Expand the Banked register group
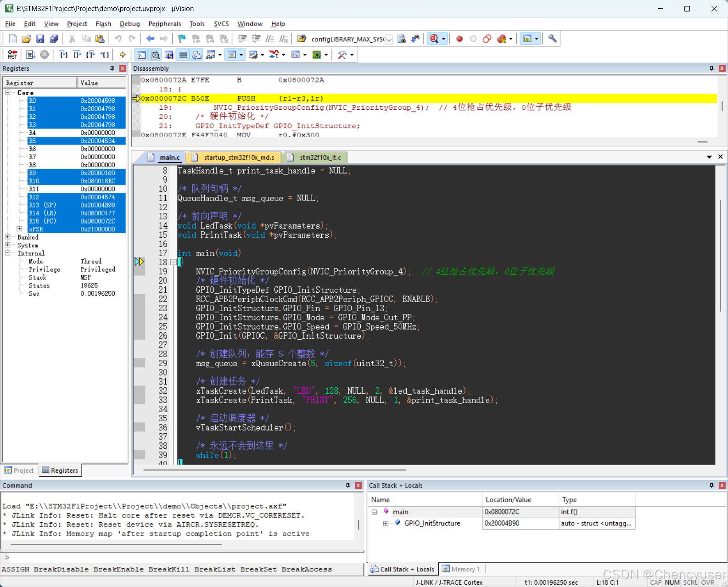The image size is (728, 587). [x=8, y=237]
